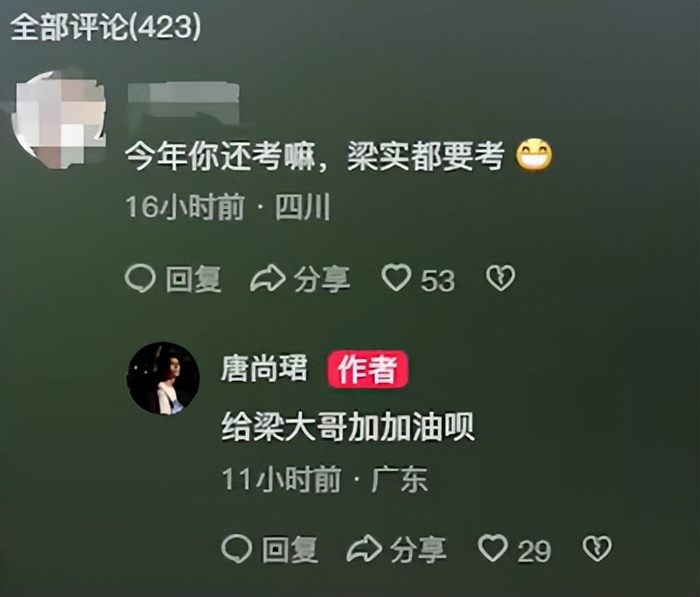Open 唐尚珺's profile avatar

[163, 378]
